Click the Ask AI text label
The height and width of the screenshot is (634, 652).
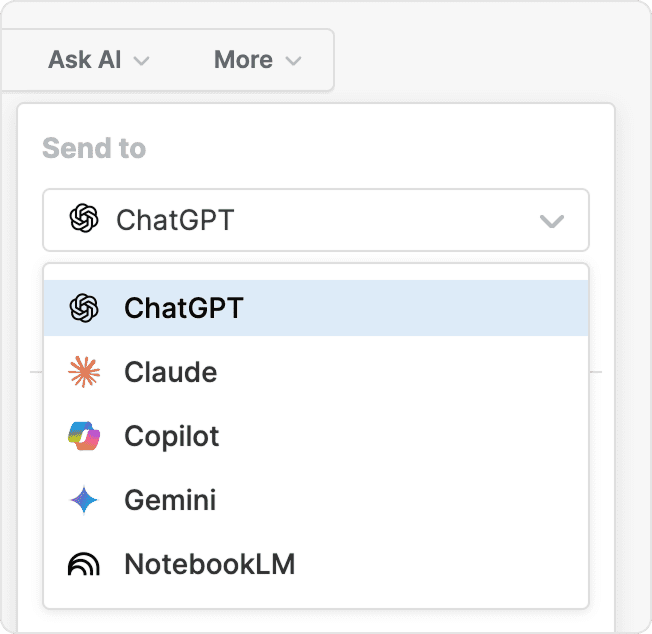85,60
